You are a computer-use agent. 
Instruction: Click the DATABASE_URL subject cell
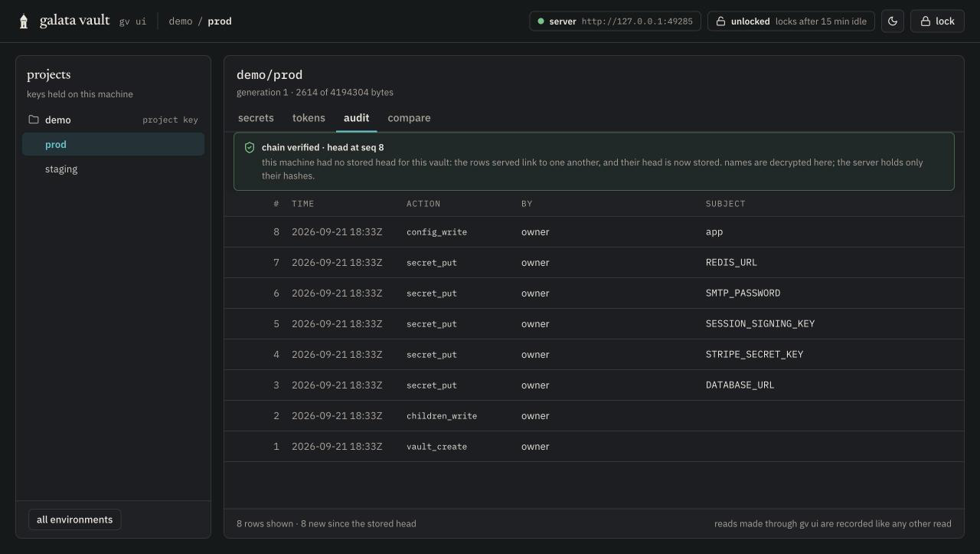(x=740, y=385)
